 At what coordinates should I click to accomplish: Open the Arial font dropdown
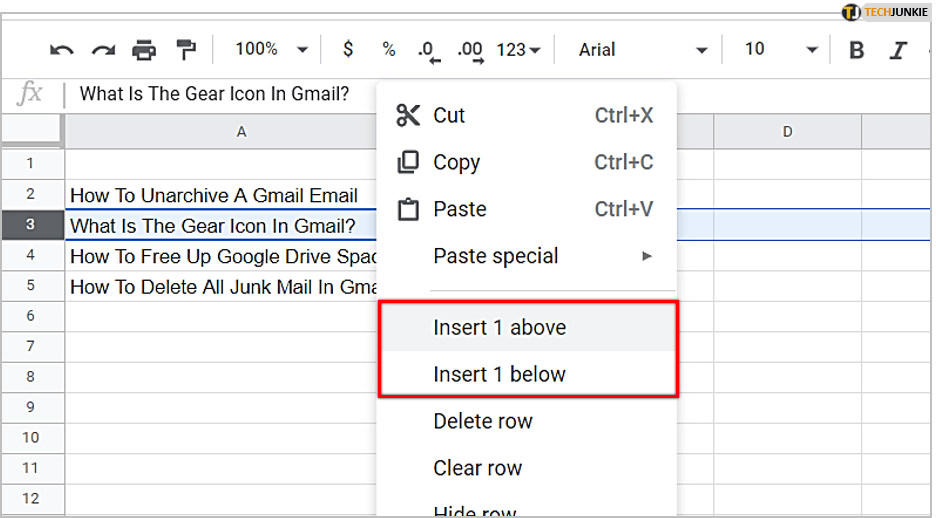click(x=643, y=50)
